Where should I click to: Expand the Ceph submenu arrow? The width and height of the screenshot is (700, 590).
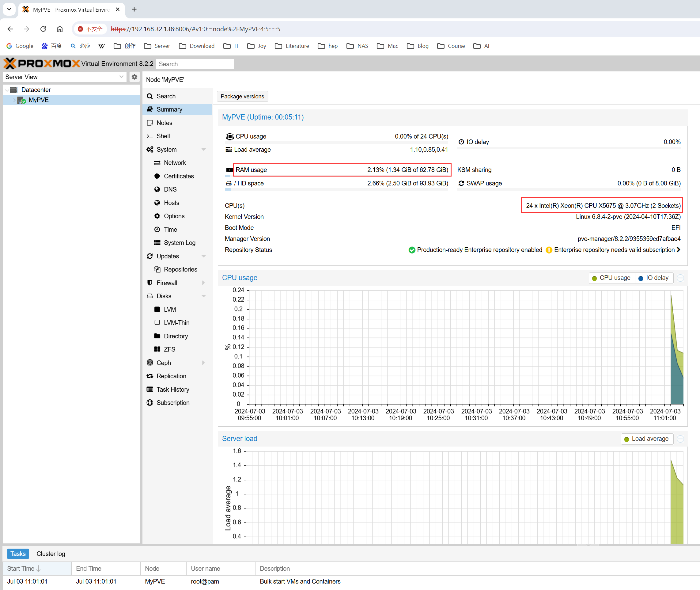(203, 363)
